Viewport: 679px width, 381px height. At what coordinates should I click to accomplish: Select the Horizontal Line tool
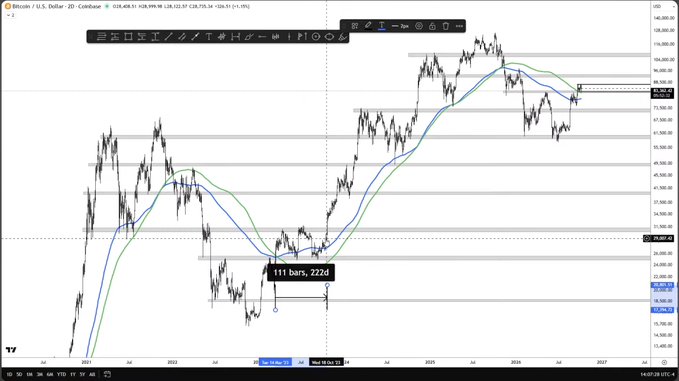click(262, 37)
